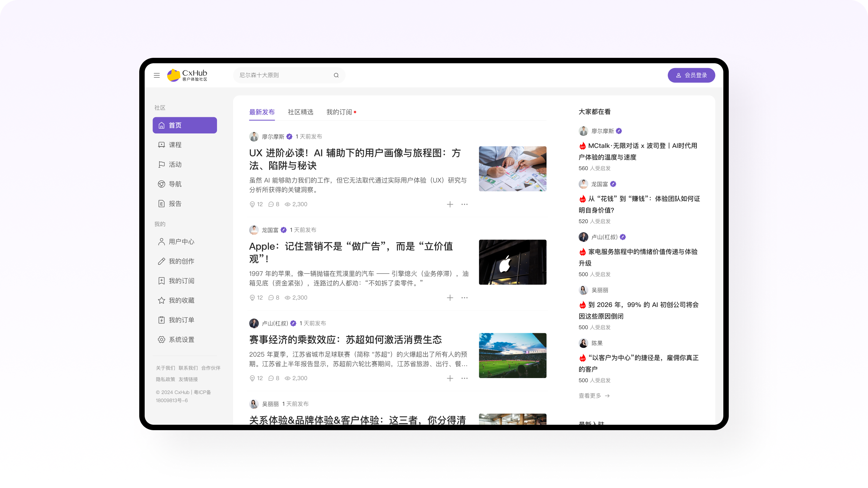Click the comment icon on UX article

pos(271,204)
